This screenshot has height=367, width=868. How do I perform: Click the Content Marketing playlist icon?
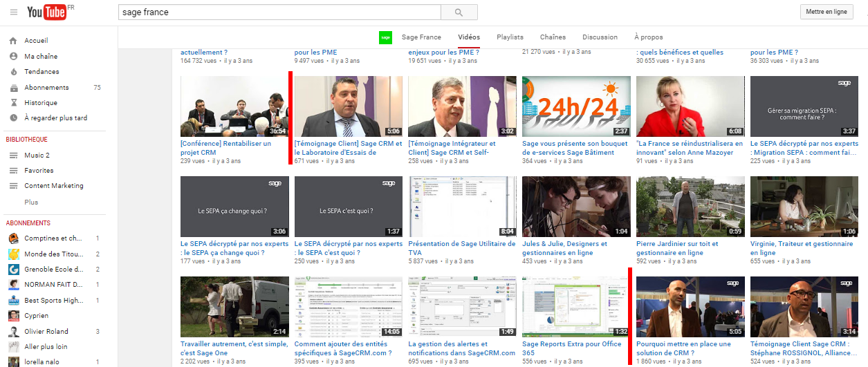13,186
